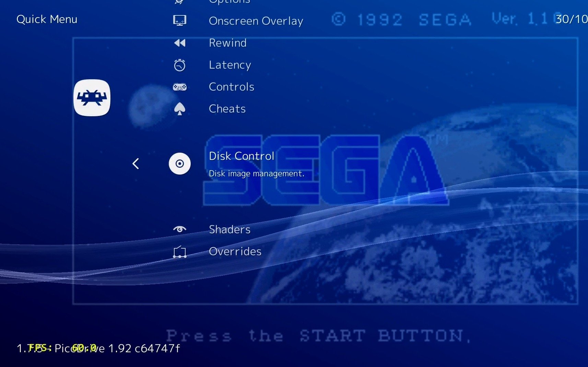Open the Latency menu entry
The width and height of the screenshot is (588, 367).
coord(230,65)
